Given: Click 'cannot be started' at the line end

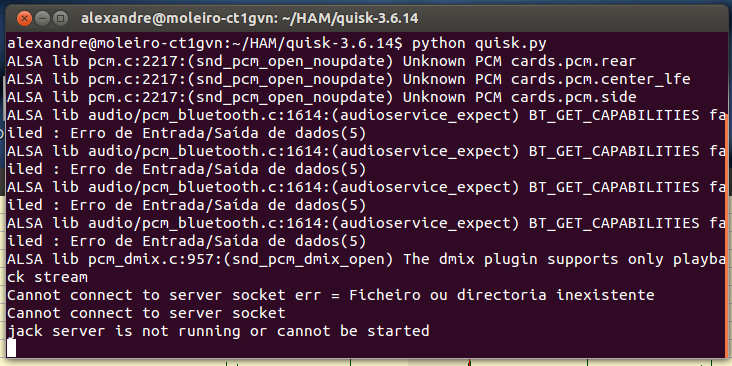Looking at the screenshot, I should point(353,331).
